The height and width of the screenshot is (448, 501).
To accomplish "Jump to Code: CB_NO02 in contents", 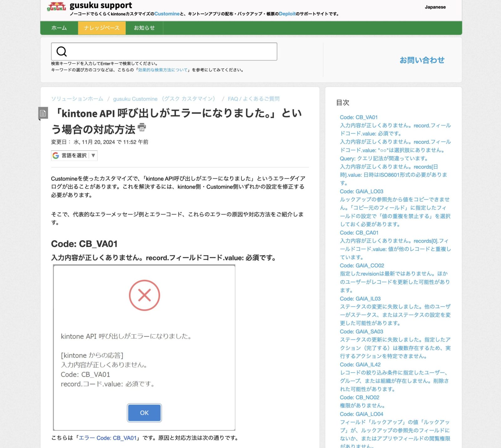I will (x=360, y=397).
